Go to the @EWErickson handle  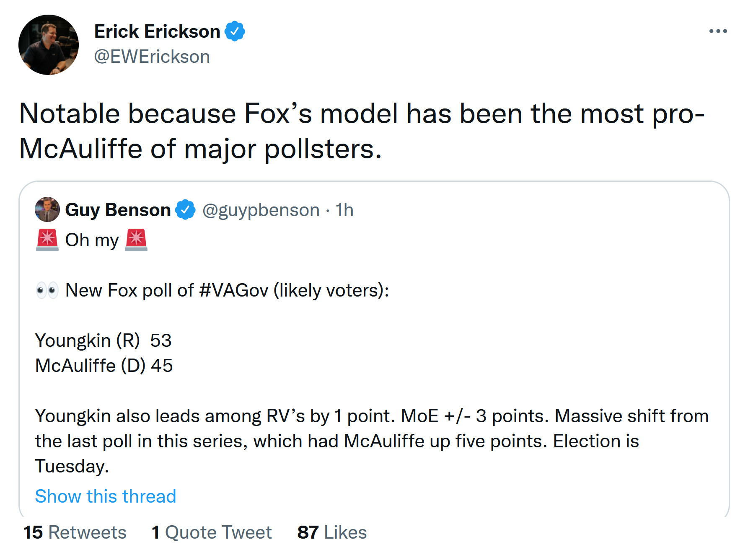coord(152,57)
